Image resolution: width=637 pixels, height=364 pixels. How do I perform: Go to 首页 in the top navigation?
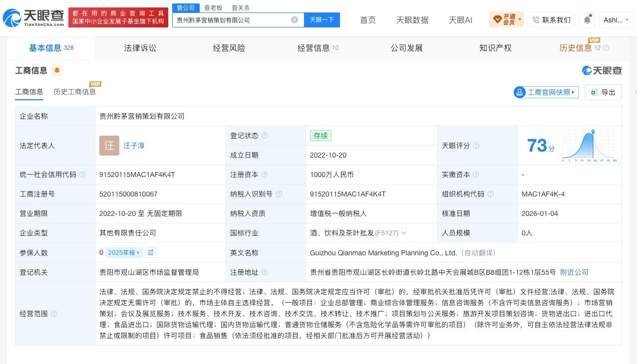click(368, 20)
